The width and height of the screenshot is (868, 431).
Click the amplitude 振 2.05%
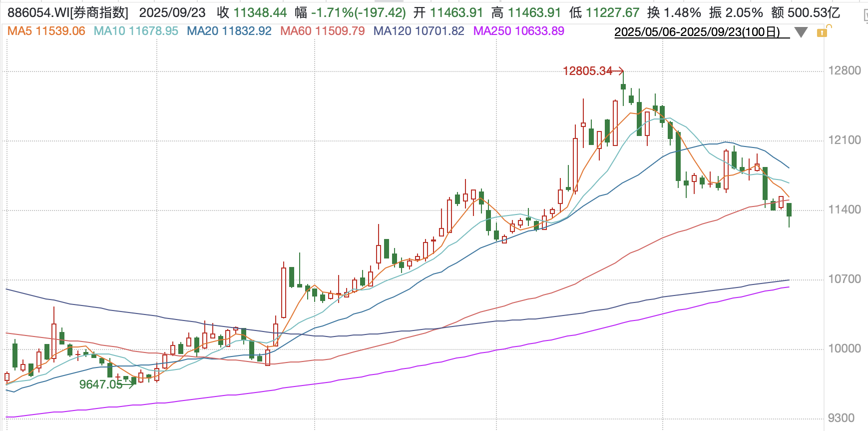click(736, 12)
